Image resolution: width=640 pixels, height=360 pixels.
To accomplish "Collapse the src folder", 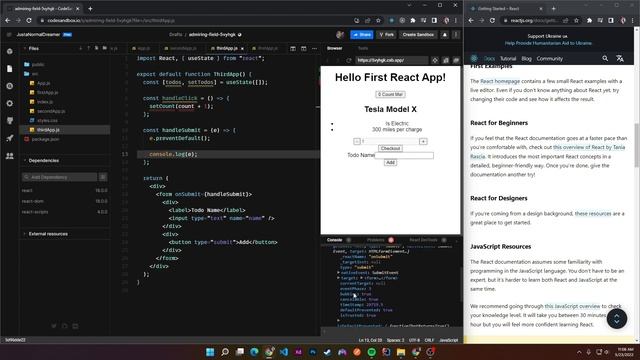I will pyautogui.click(x=31, y=74).
